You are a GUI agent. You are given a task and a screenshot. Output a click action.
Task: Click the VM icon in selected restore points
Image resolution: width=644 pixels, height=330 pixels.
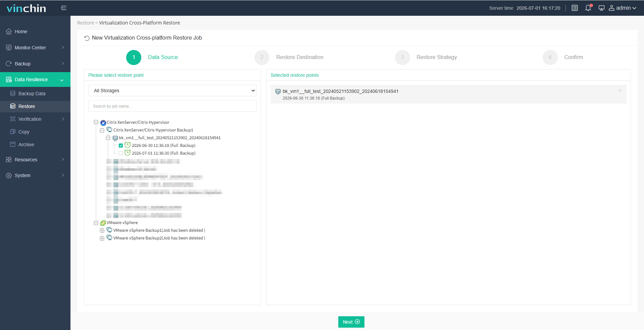click(x=278, y=91)
